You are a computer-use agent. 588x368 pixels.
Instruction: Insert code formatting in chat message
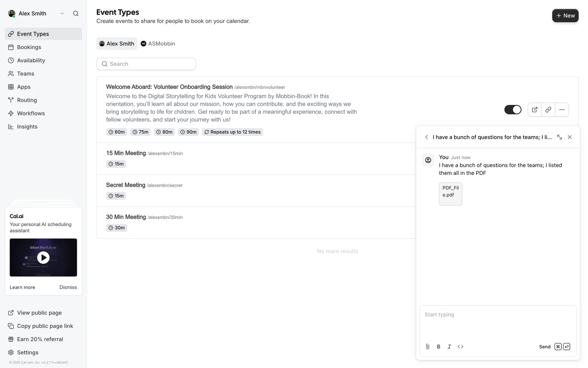click(x=460, y=347)
